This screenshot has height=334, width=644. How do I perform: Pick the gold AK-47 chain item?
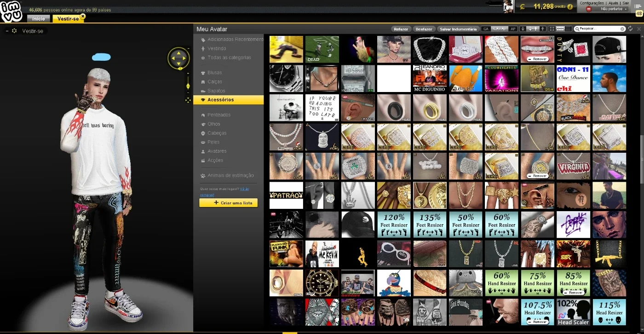(609, 253)
